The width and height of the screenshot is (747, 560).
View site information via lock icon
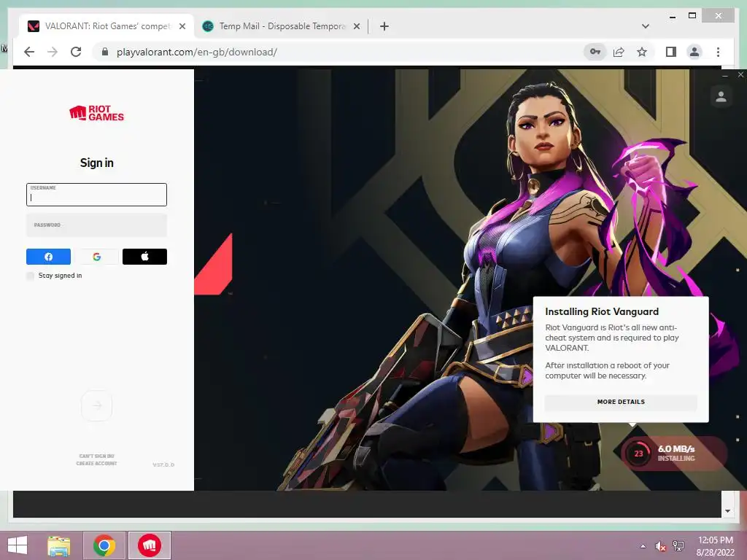coord(105,52)
